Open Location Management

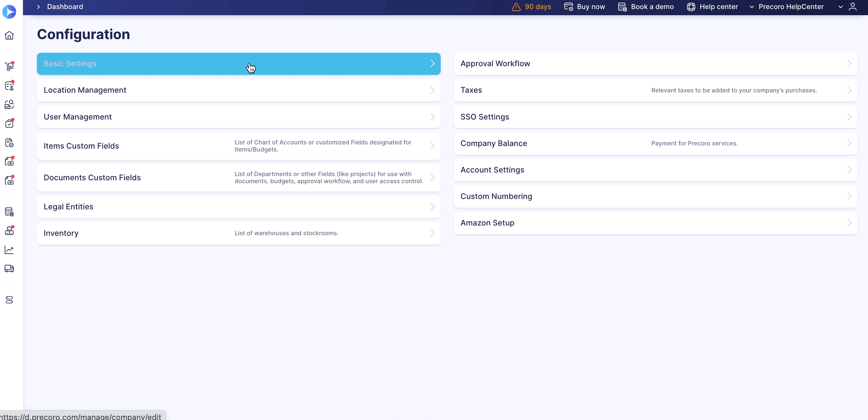tap(238, 90)
